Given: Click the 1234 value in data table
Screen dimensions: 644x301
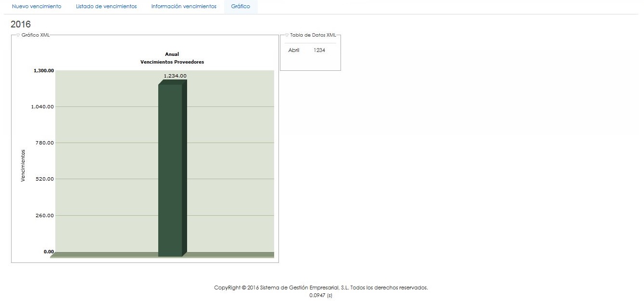Looking at the screenshot, I should point(319,50).
